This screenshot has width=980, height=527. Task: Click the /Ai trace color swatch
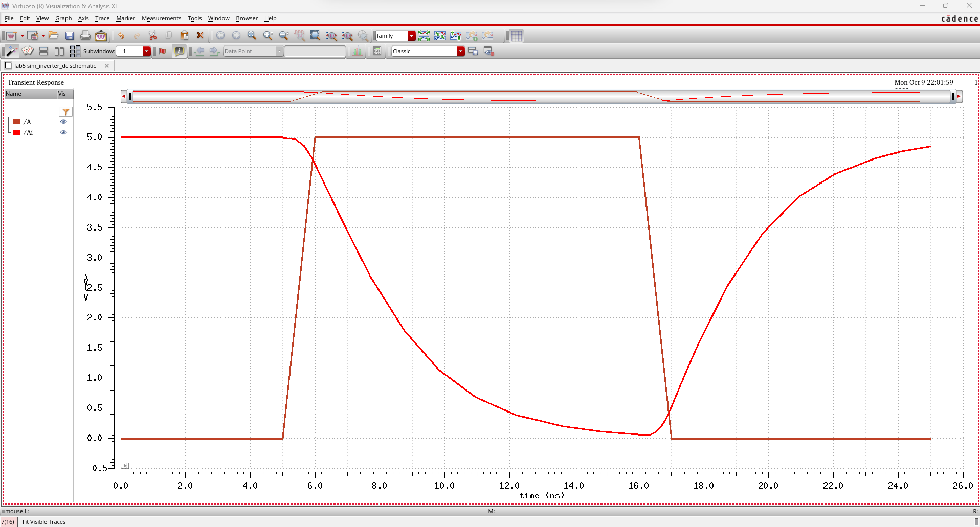[16, 132]
